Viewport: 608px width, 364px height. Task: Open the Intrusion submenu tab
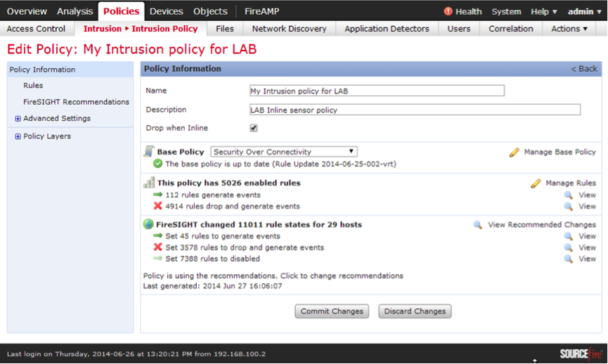coord(103,29)
